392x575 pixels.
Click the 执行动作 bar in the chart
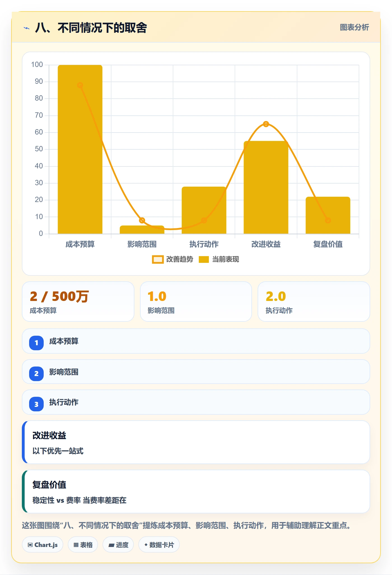pos(204,210)
